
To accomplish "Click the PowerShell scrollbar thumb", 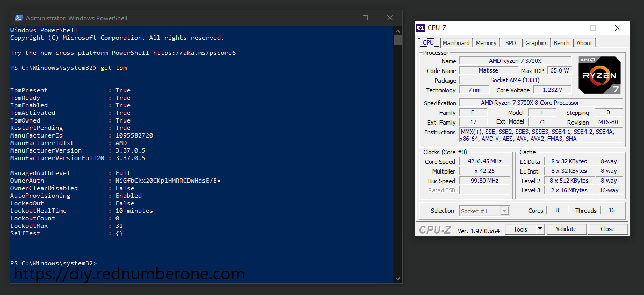I will 397,40.
